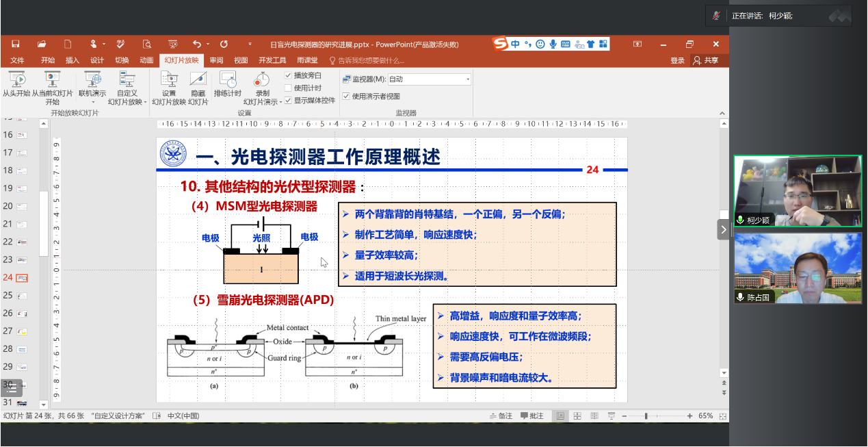Toggle the 播放旁白 checkbox
Image resolution: width=868 pixels, height=447 pixels.
coord(288,75)
